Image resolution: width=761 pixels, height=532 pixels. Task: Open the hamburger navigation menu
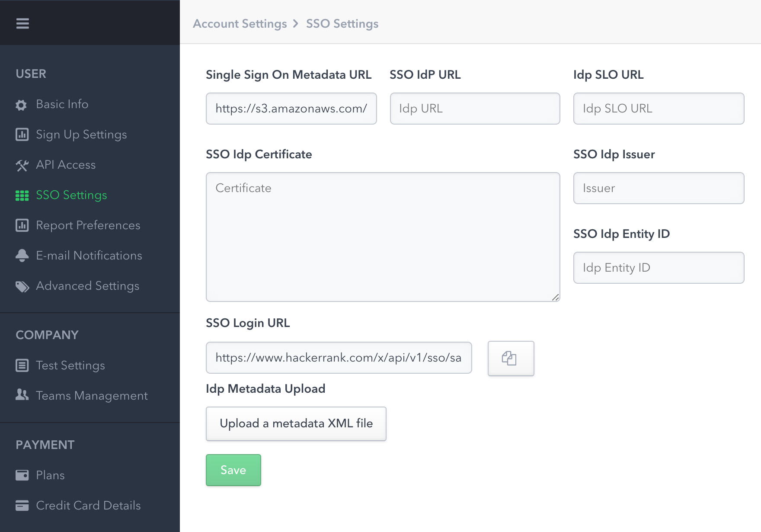(x=22, y=23)
